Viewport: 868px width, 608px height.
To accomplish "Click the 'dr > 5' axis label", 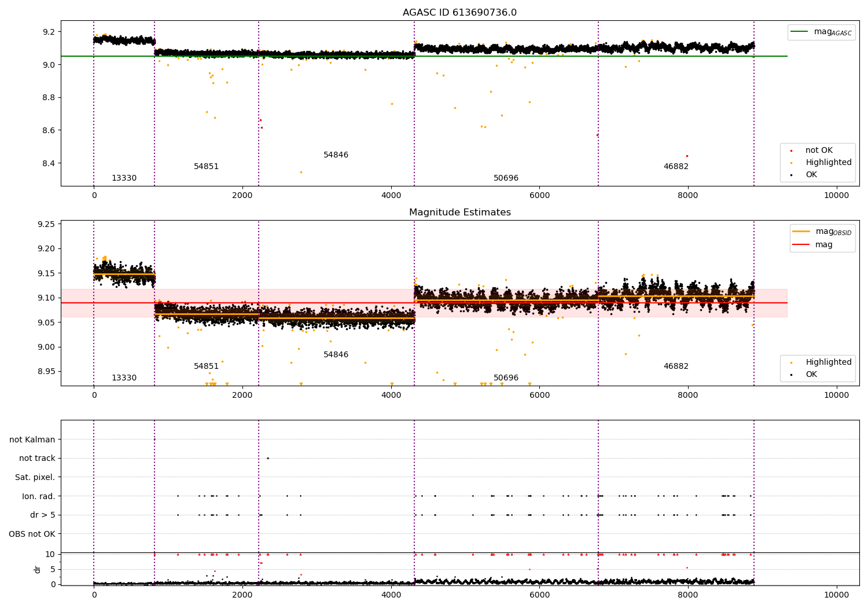I will [43, 515].
